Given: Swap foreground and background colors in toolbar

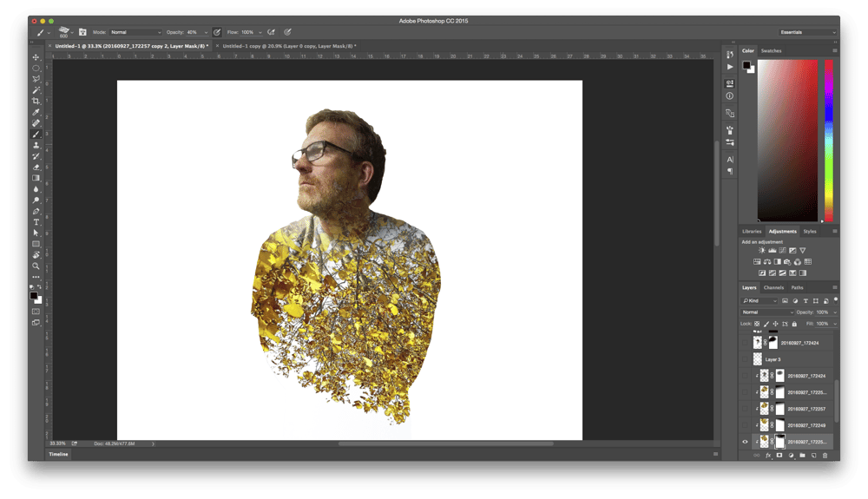Looking at the screenshot, I should (39, 286).
